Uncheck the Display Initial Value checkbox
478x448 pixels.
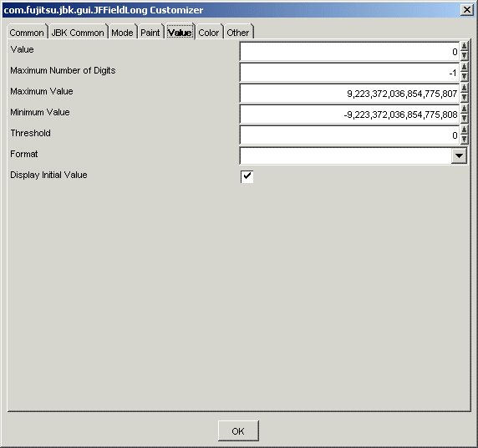click(247, 176)
